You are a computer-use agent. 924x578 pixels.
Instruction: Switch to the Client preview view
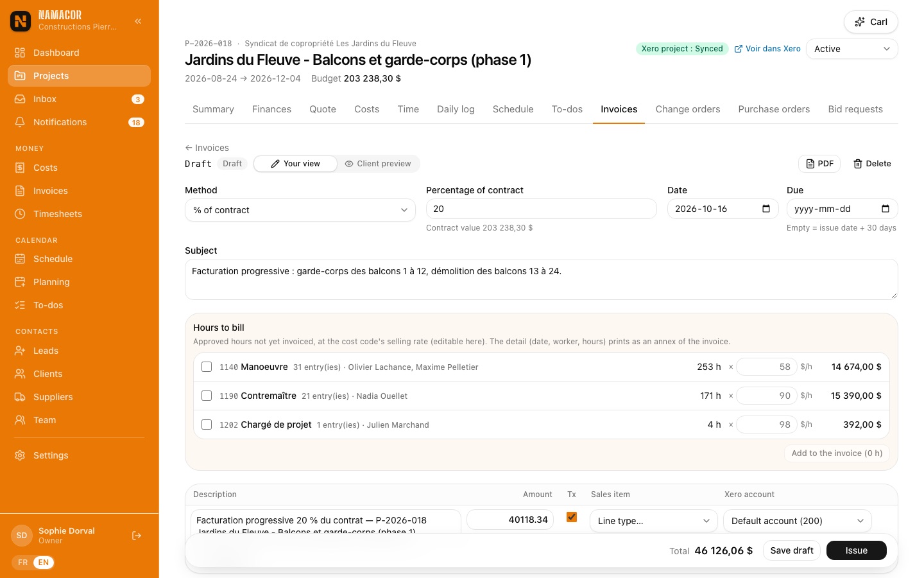point(378,164)
